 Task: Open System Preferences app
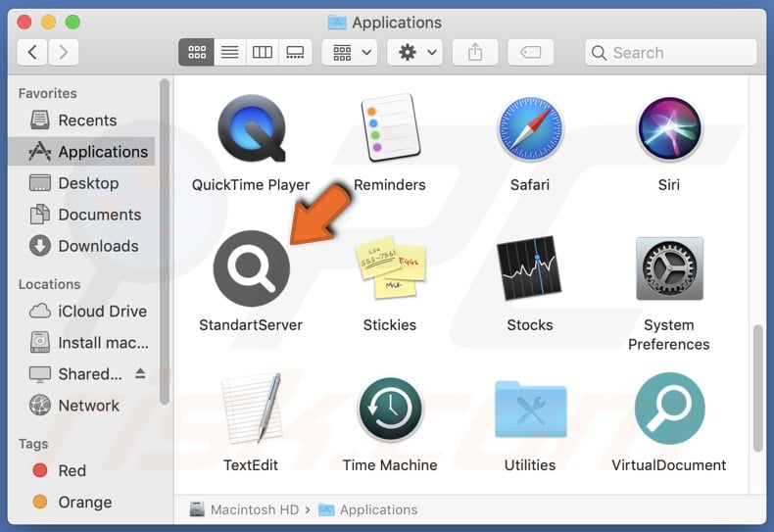669,268
